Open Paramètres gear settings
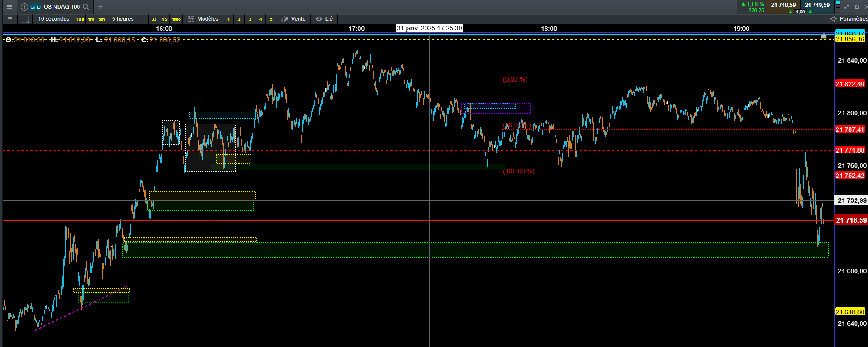Screen dimensions: 868x347 click(x=849, y=19)
